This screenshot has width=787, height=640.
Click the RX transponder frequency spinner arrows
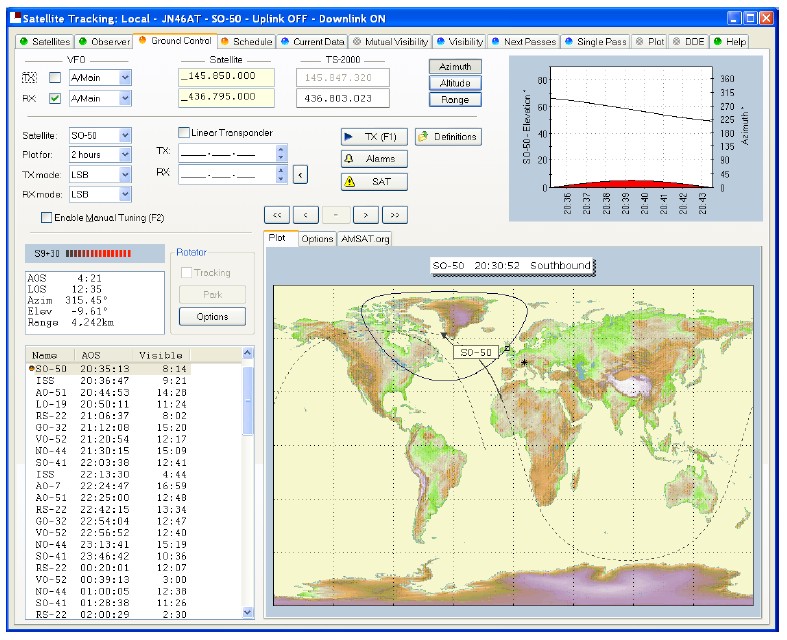[281, 175]
